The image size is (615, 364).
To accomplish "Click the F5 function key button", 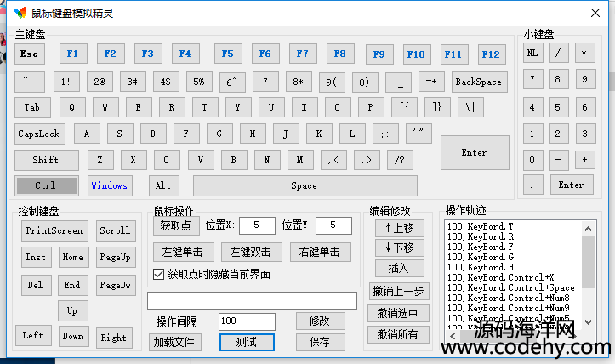I will pos(227,54).
